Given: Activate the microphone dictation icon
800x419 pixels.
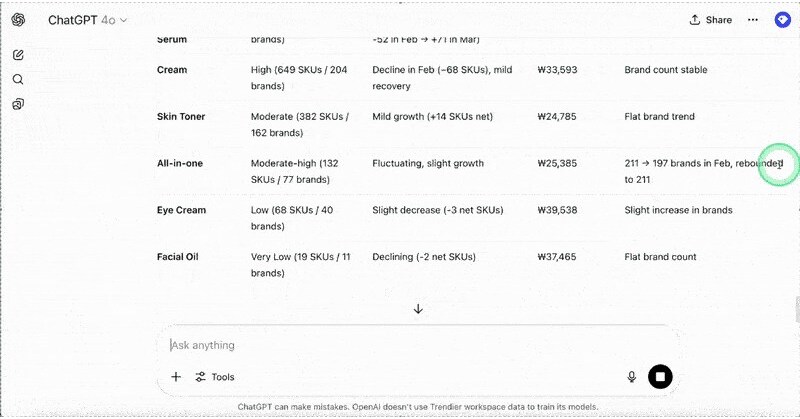Looking at the screenshot, I should (632, 377).
